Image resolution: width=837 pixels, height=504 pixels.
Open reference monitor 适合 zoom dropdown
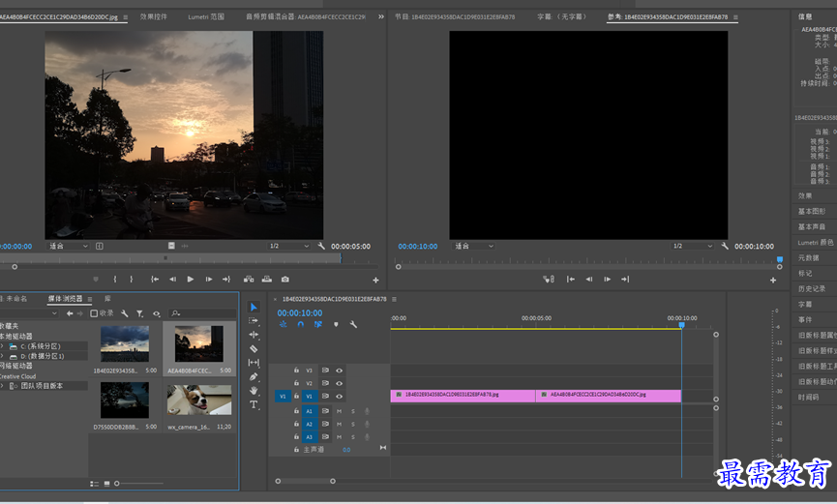[474, 246]
